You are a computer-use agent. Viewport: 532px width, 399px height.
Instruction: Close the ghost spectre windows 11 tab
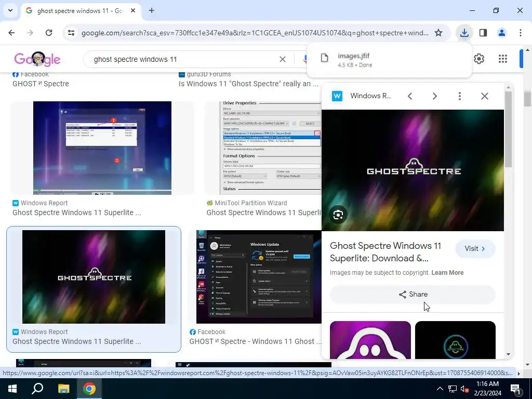pyautogui.click(x=133, y=10)
